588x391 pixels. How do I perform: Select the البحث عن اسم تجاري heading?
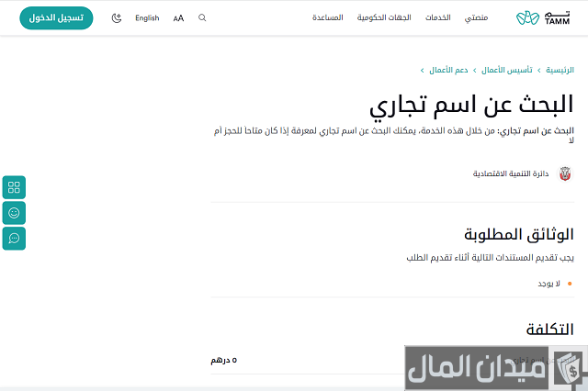pos(471,106)
